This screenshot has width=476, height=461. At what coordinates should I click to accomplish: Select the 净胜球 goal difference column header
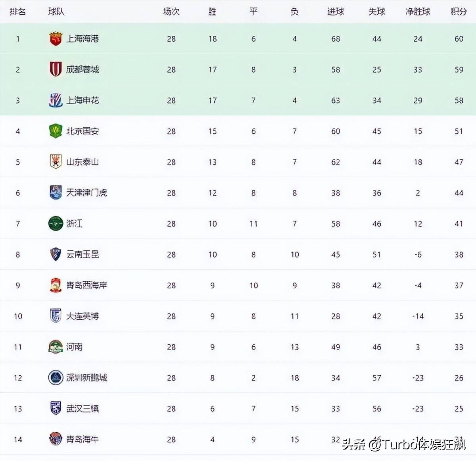tap(418, 12)
